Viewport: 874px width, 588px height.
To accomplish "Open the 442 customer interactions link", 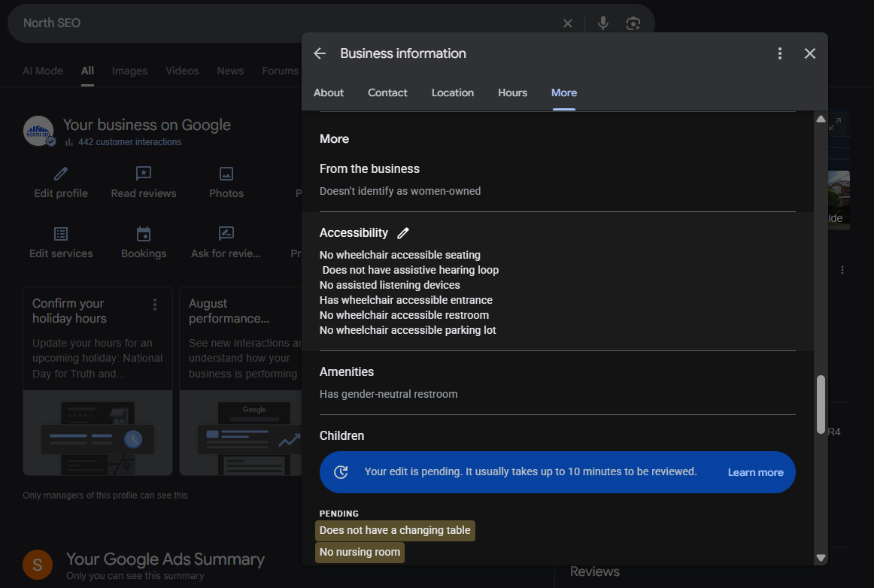I will [129, 142].
